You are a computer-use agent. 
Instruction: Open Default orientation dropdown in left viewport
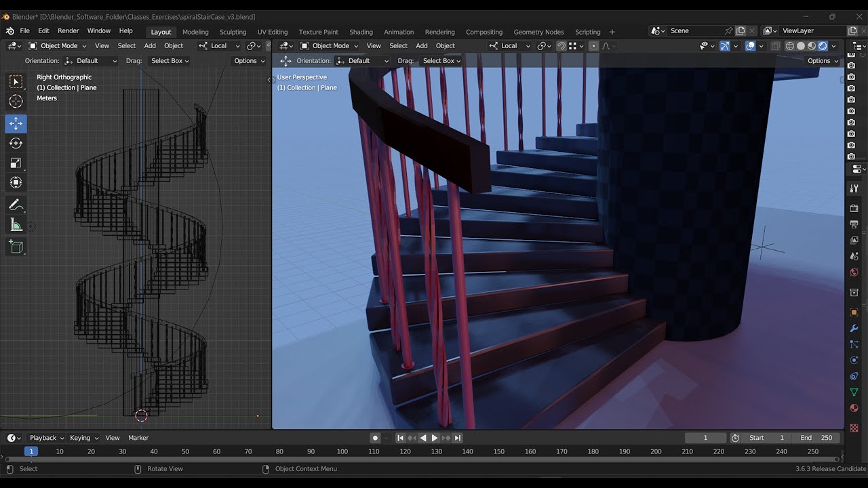point(92,61)
